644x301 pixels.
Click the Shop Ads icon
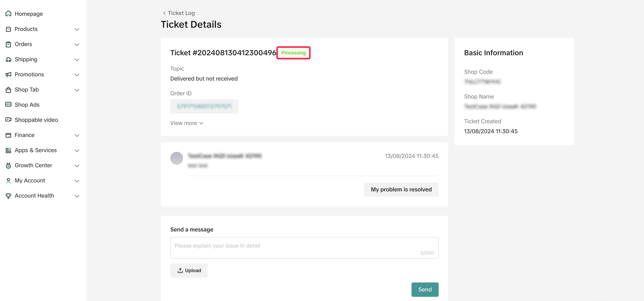(8, 104)
